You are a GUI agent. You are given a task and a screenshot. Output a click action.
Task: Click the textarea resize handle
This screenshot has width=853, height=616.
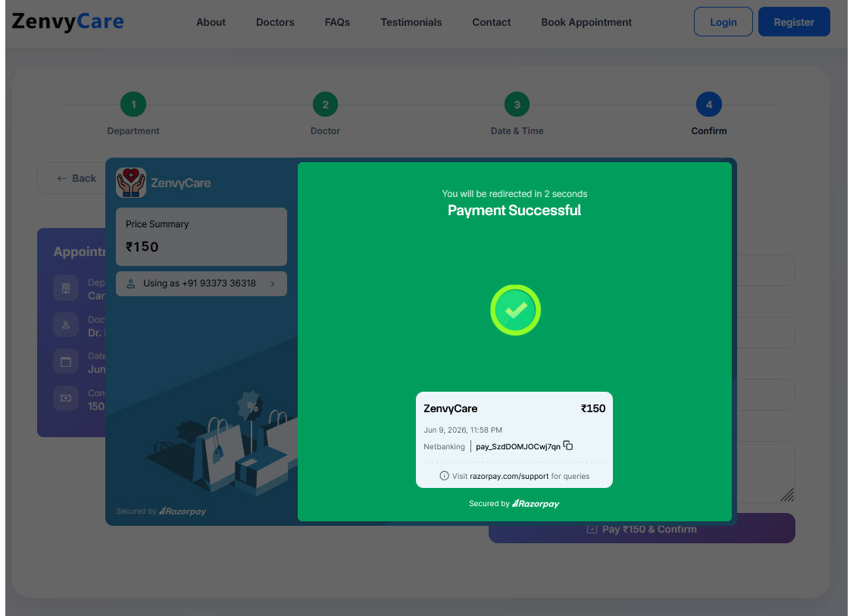pyautogui.click(x=787, y=495)
